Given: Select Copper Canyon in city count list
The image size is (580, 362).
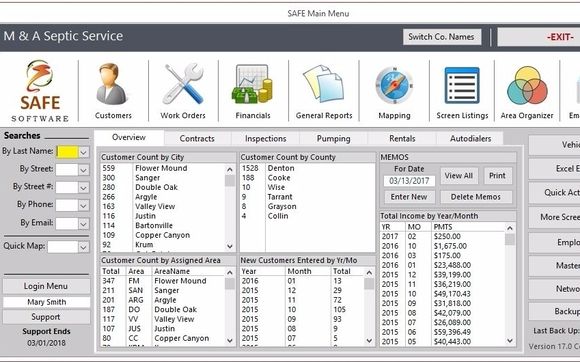Looking at the screenshot, I should pos(163,235).
